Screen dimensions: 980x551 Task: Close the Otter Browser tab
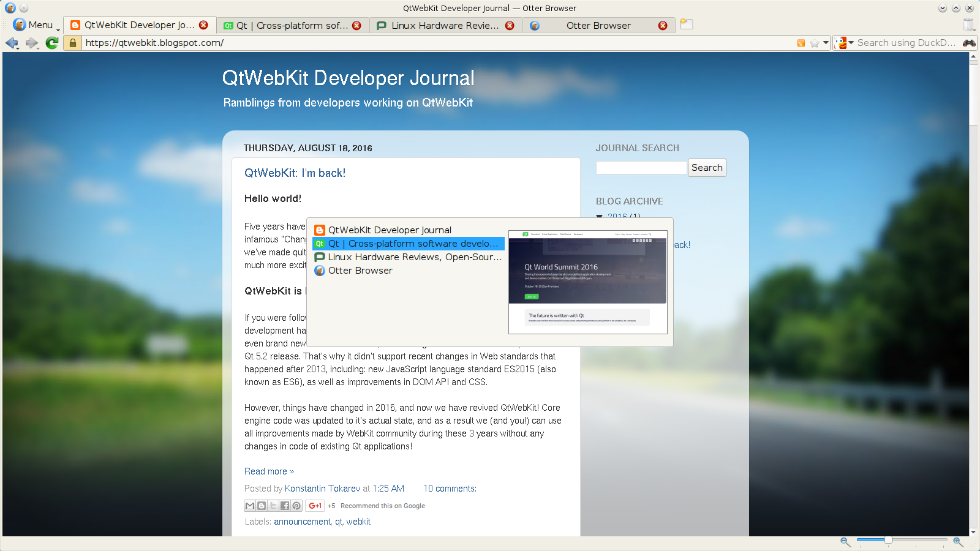pos(663,25)
